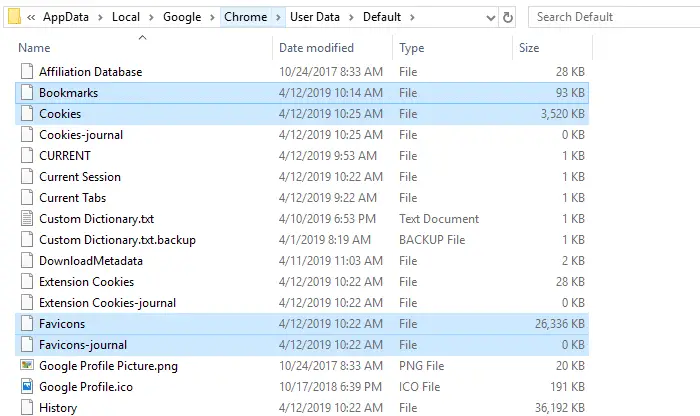Click the folder icon in address bar
Image resolution: width=700 pixels, height=416 pixels.
point(14,17)
